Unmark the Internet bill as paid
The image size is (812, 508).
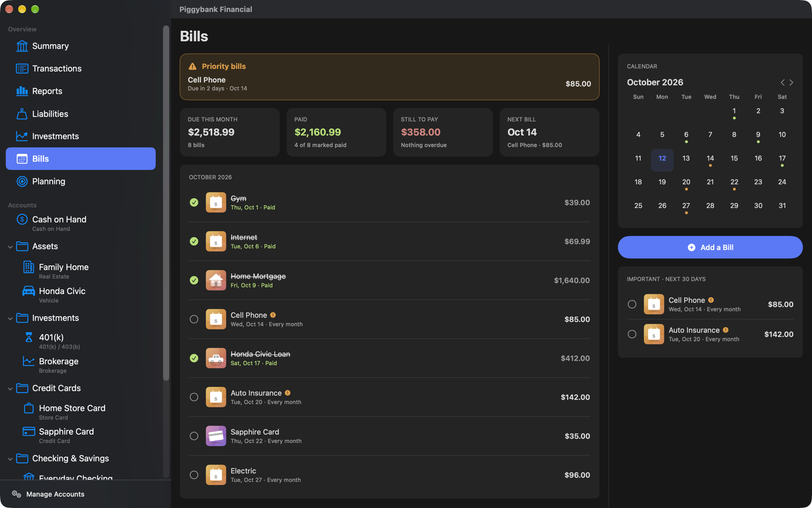(194, 241)
